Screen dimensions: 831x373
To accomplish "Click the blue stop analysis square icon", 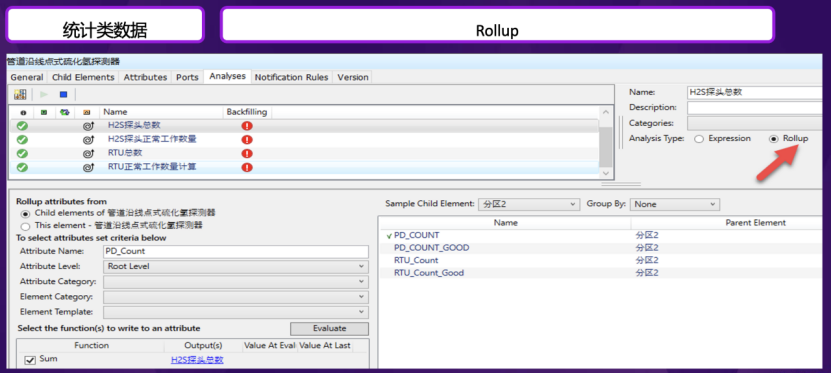I will pos(63,95).
